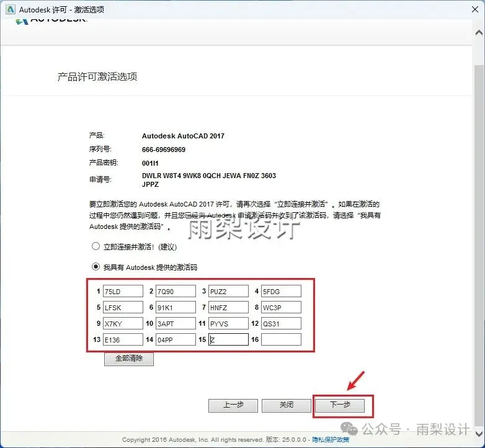Viewport: 485px width, 448px height.
Task: Click activation code field 5 containing LFSK
Action: (123, 308)
